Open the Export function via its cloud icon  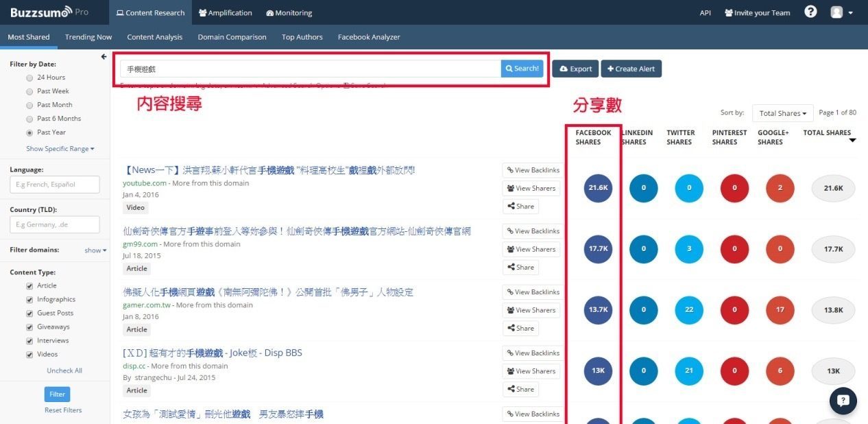(563, 69)
